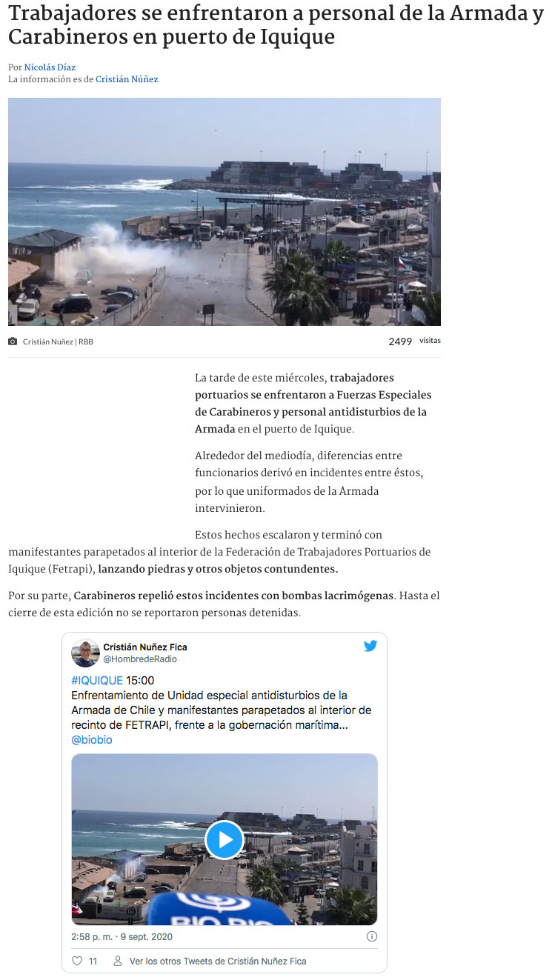Screen dimensions: 552x980
Task: Like the tweet with heart icon
Action: point(77,961)
